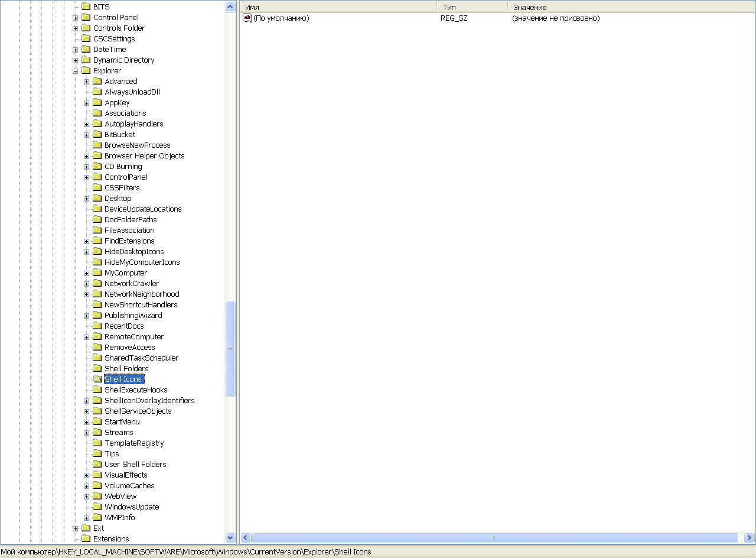This screenshot has width=756, height=558.
Task: Click the Extensions folder icon
Action: (x=86, y=539)
